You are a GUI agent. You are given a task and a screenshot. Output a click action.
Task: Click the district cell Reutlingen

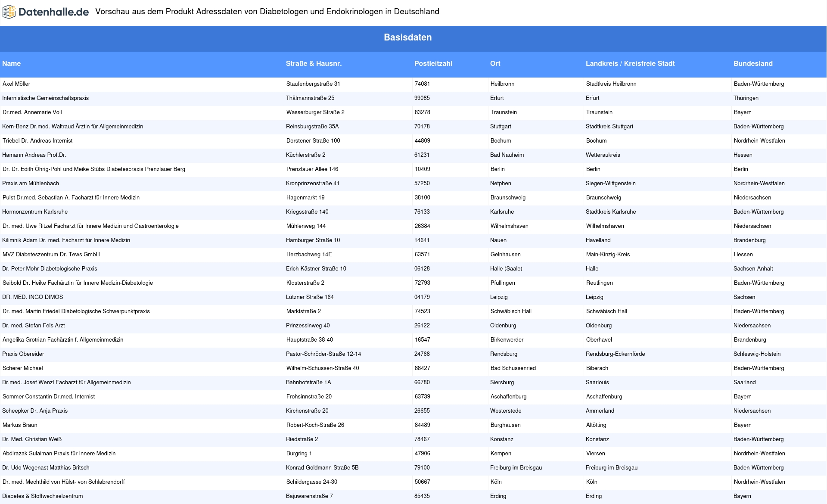[x=599, y=283]
